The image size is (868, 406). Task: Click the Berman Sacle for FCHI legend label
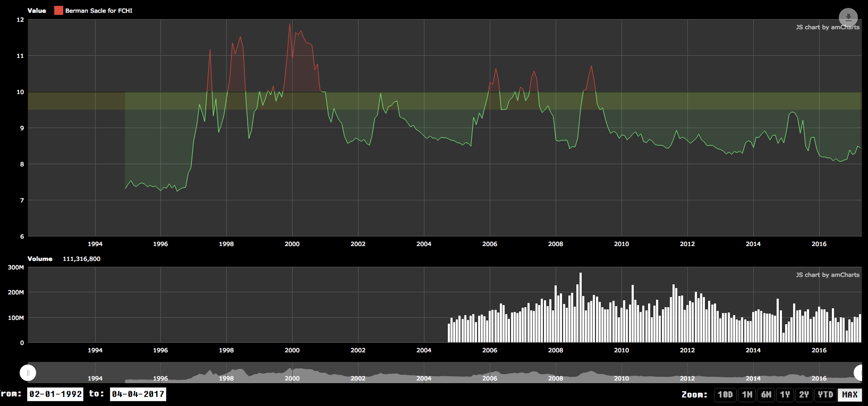tap(99, 11)
